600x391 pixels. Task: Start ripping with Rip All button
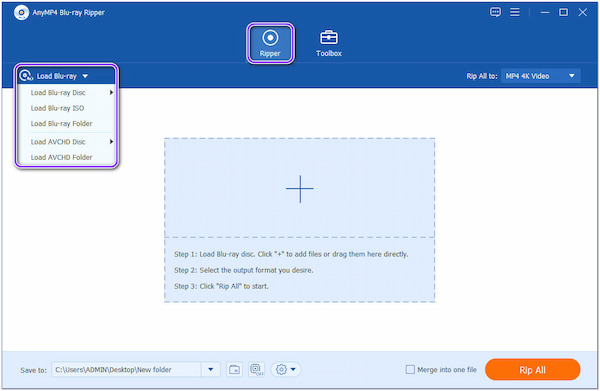pos(532,370)
